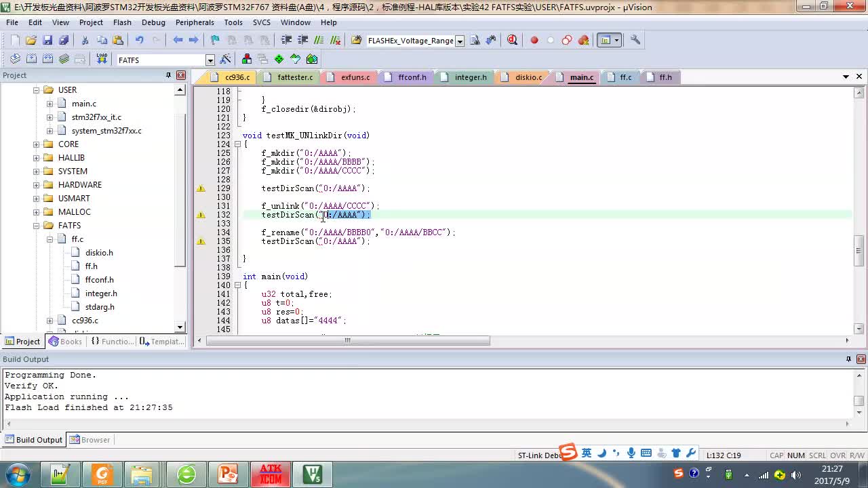Open the Flash menu

(122, 22)
